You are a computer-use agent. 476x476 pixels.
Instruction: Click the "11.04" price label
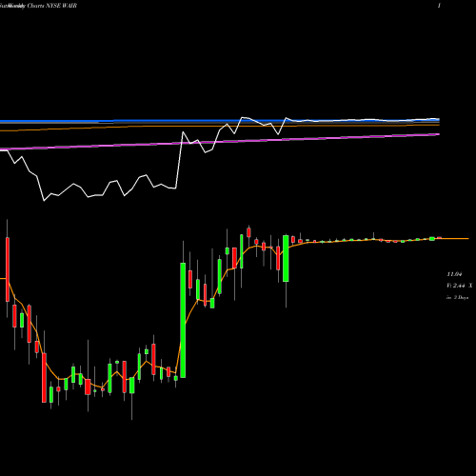(x=454, y=274)
